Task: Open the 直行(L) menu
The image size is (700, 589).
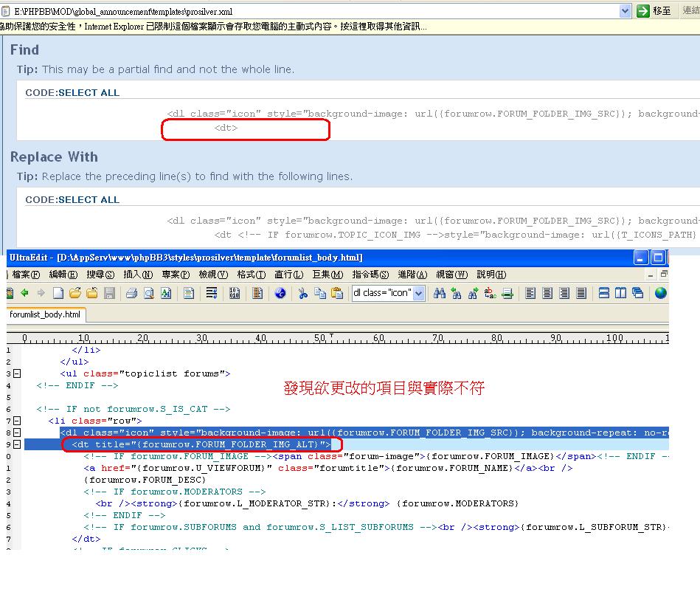Action: pyautogui.click(x=289, y=274)
